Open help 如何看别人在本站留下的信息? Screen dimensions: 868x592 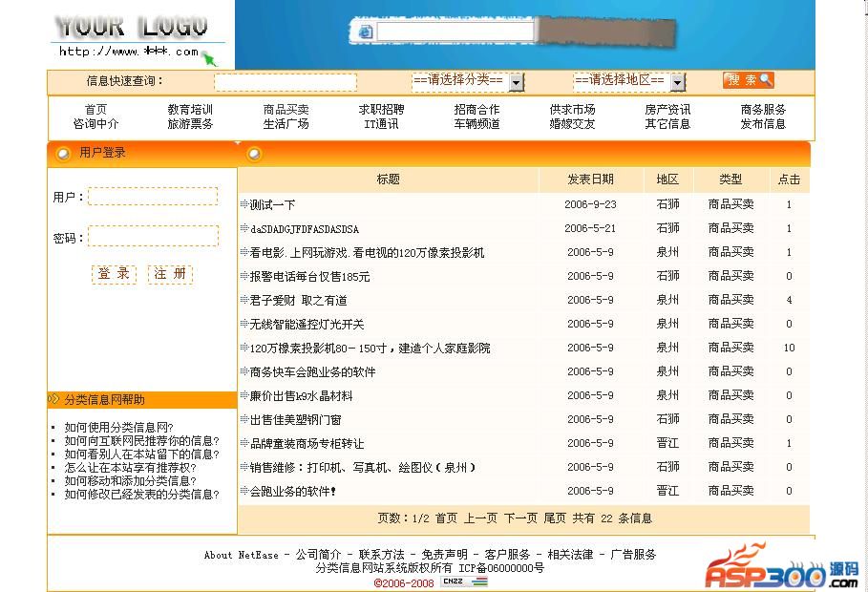coord(141,455)
